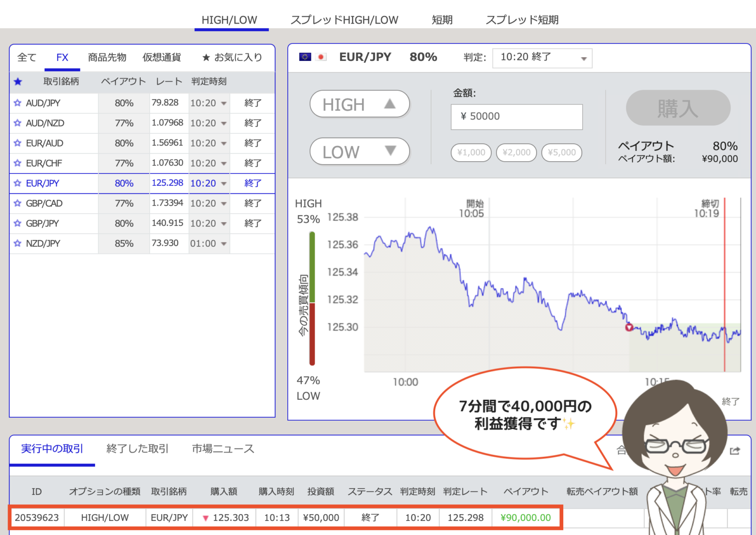
Task: Select the ¥5,000 quick amount button
Action: 561,153
